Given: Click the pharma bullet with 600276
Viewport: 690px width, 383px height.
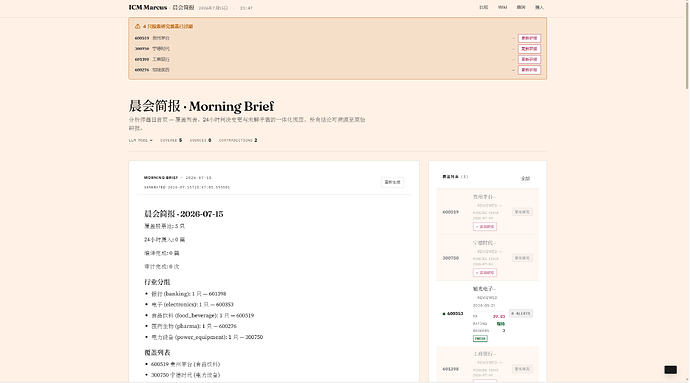Looking at the screenshot, I should [194, 326].
